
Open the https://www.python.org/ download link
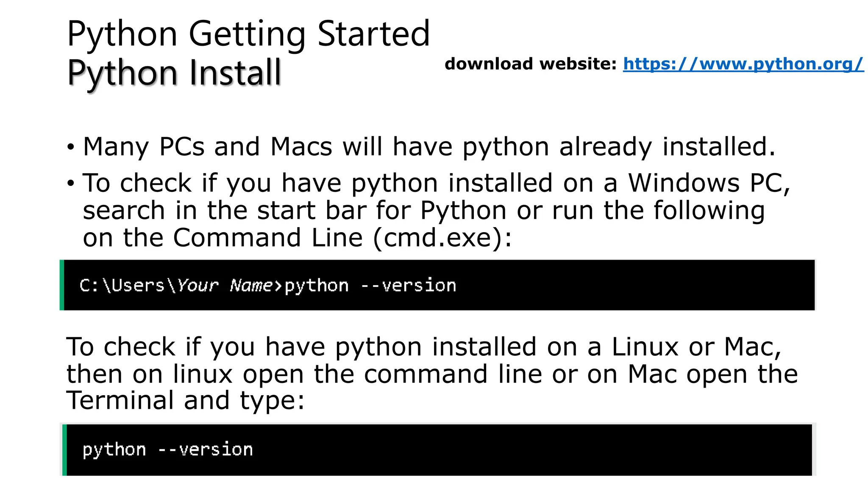point(743,64)
